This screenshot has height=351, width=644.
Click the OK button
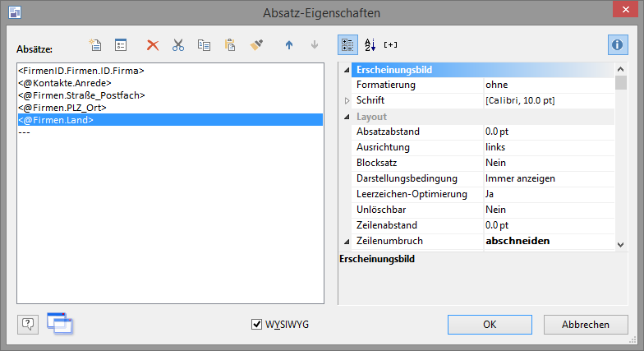click(x=490, y=324)
